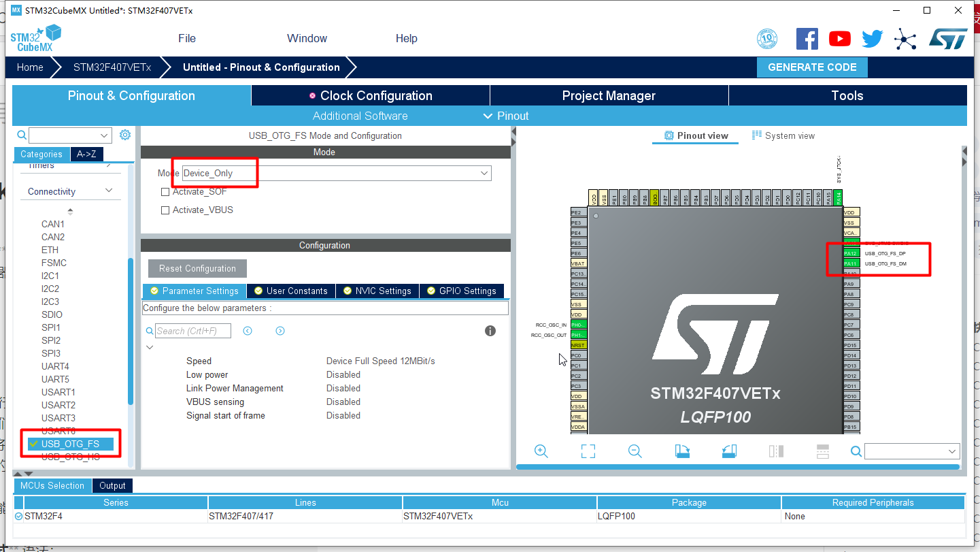Open the peripheral search settings gear
Screen dimensions: 980x552
[124, 134]
